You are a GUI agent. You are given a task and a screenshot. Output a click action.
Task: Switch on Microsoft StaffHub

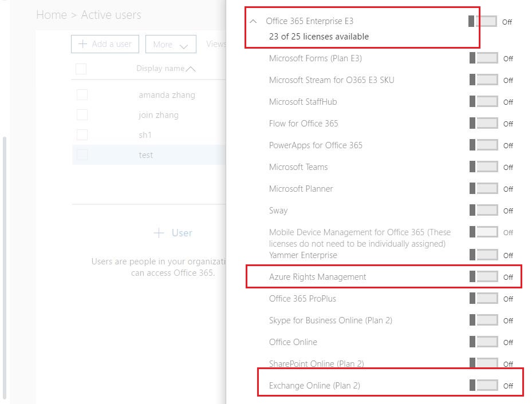point(484,101)
